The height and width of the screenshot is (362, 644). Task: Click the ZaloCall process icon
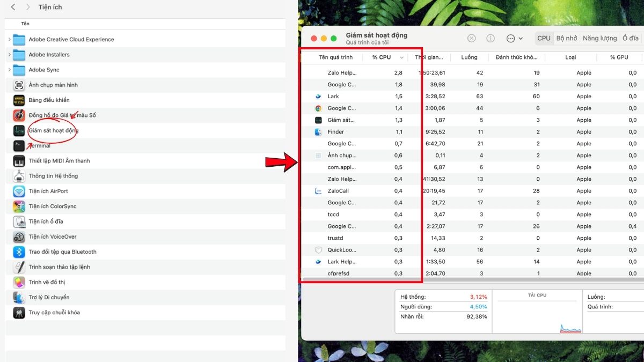[318, 191]
